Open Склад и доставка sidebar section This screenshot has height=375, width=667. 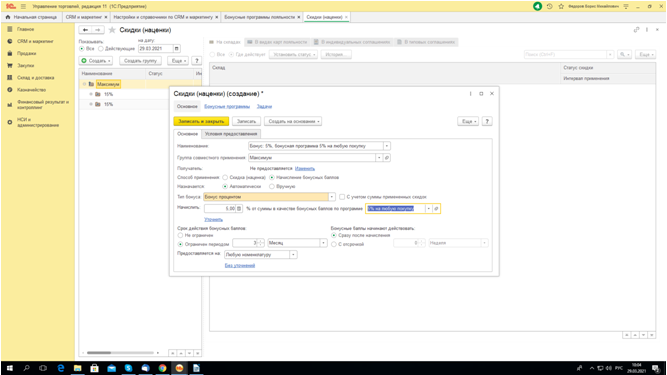[35, 78]
